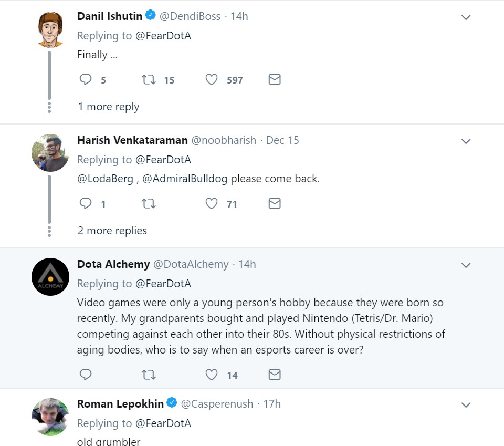Reply to Dota Alchemy's tweet
Screen dimensions: 504x446
(x=86, y=375)
